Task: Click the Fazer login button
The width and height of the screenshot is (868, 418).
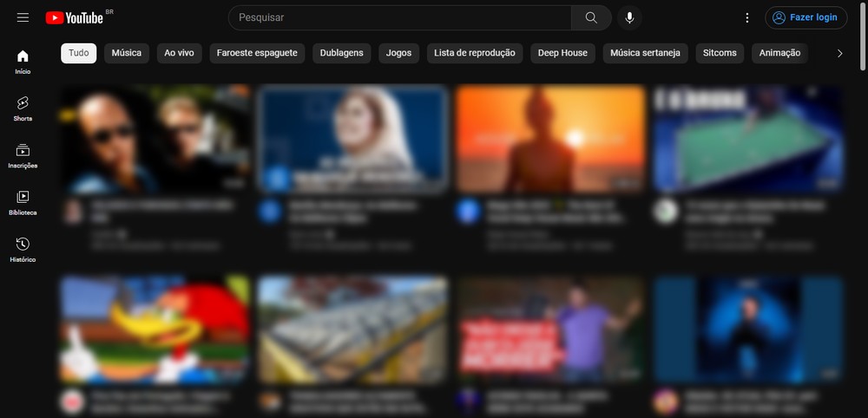Action: point(806,17)
